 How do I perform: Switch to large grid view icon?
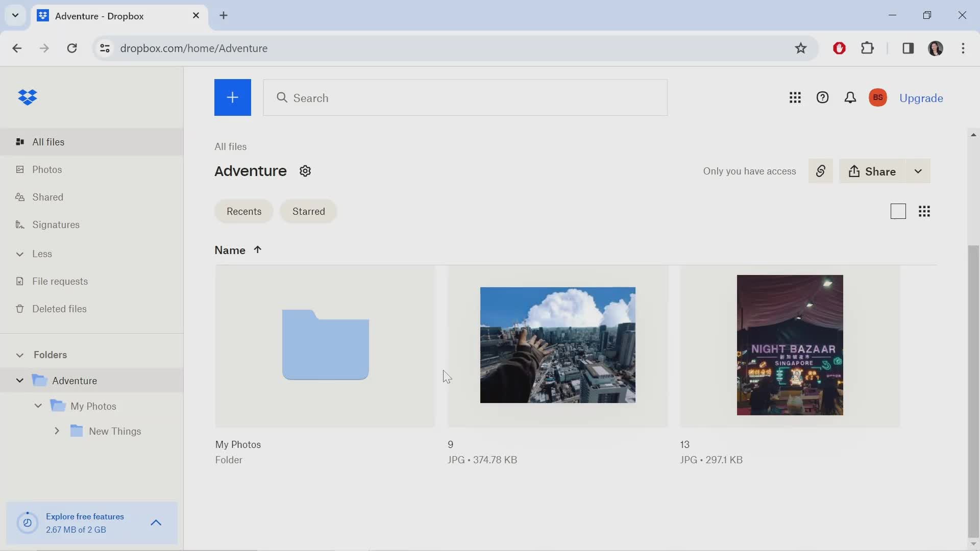(924, 211)
